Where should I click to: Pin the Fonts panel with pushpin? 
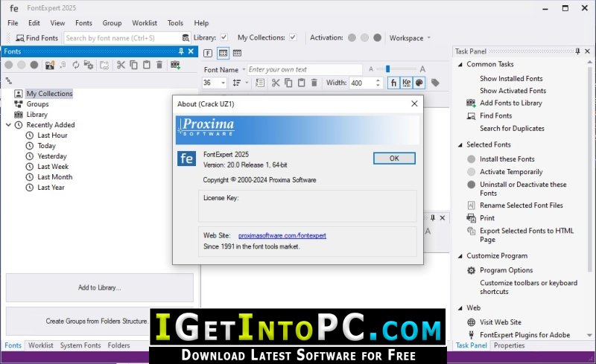pos(181,51)
